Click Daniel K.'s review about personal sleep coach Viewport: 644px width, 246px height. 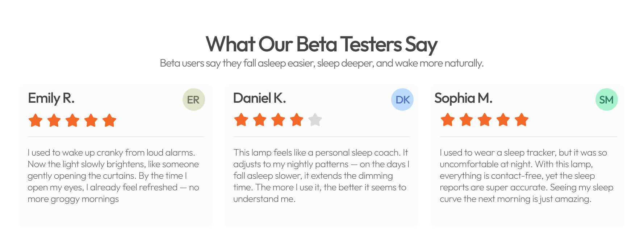[321, 176]
